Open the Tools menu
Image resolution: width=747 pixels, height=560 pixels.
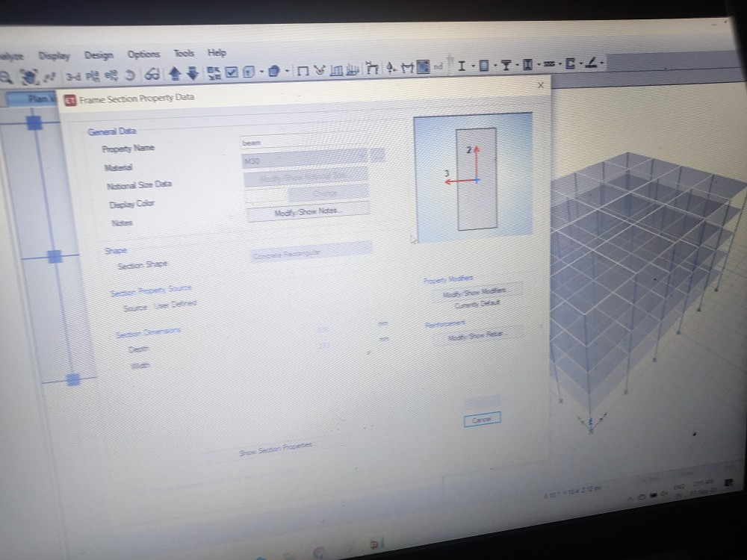(184, 53)
